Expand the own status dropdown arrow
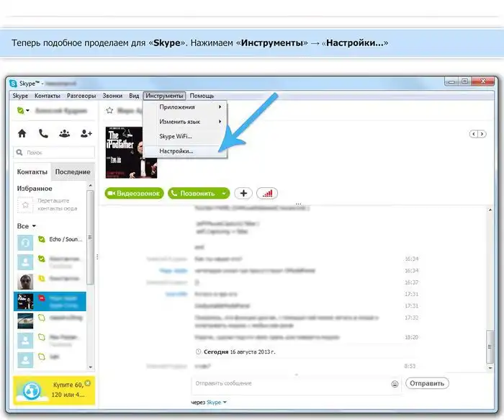 click(x=28, y=111)
